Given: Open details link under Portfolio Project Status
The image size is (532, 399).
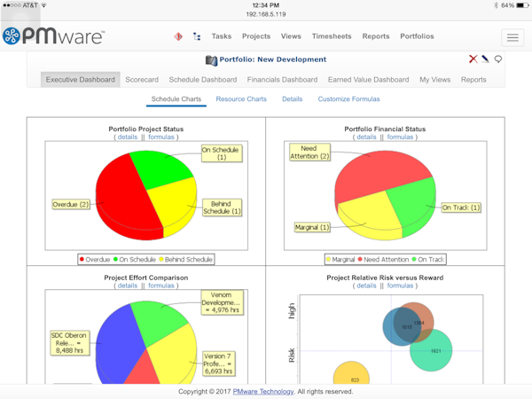Looking at the screenshot, I should [x=128, y=137].
